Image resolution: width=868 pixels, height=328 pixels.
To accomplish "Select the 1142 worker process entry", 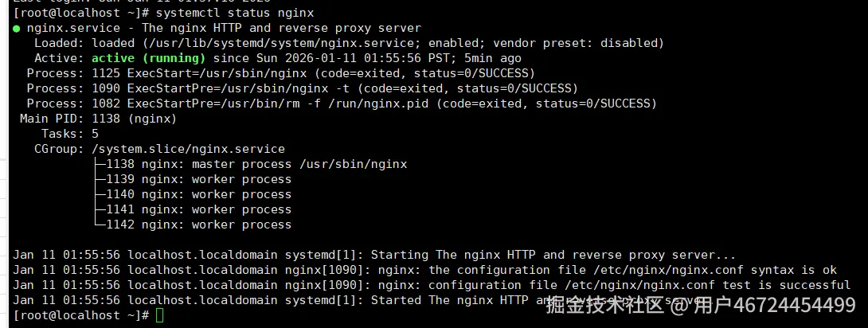I will click(199, 225).
